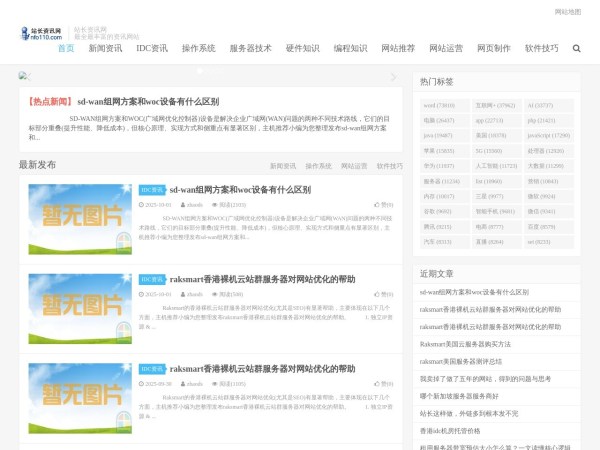Click the search magnifier icon in navigation
Screen dimensions: 600x450
(576, 48)
